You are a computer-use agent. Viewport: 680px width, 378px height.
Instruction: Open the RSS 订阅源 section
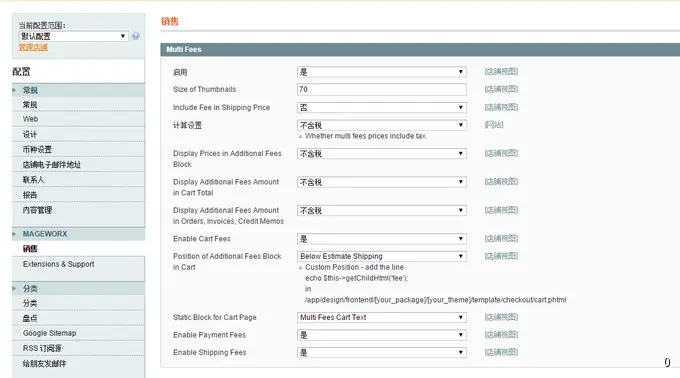(x=78, y=348)
